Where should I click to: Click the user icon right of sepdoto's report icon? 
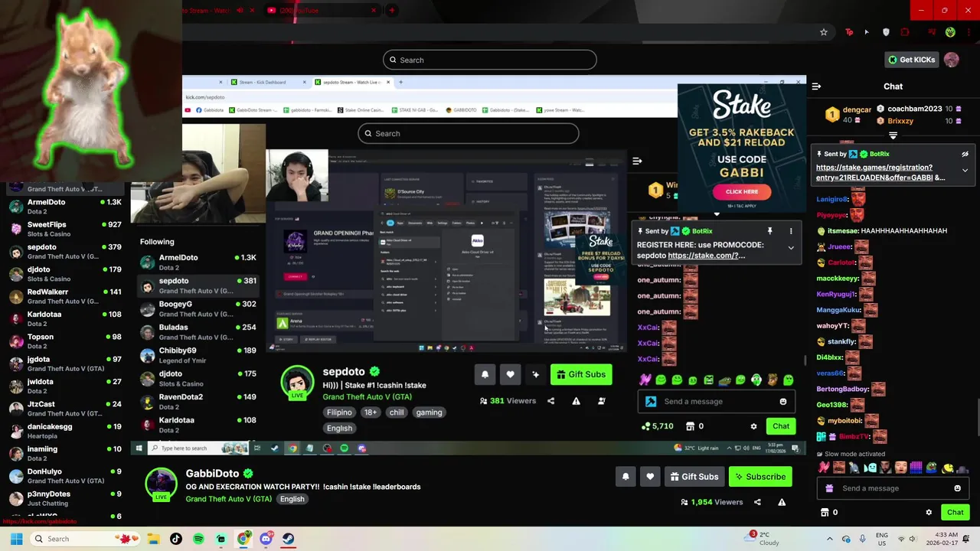pos(602,401)
